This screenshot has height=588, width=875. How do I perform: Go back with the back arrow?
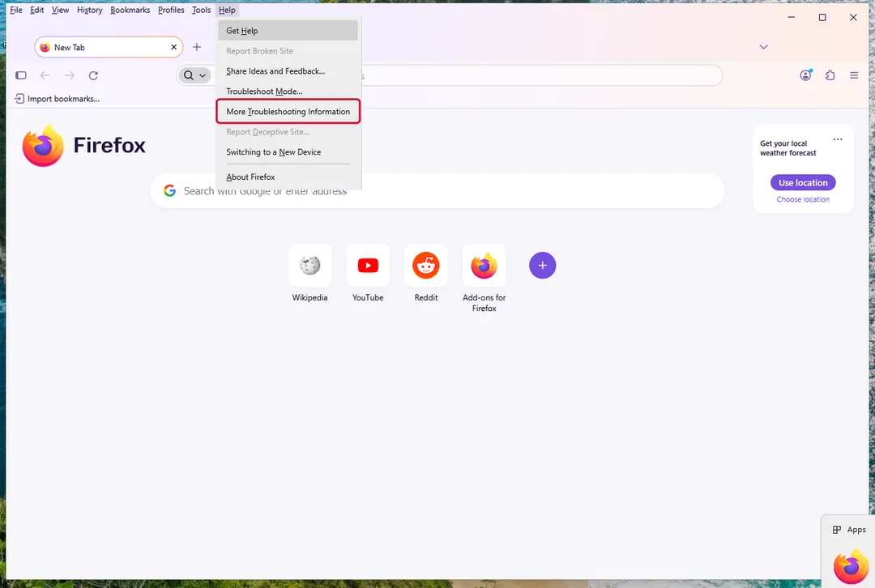tap(45, 75)
